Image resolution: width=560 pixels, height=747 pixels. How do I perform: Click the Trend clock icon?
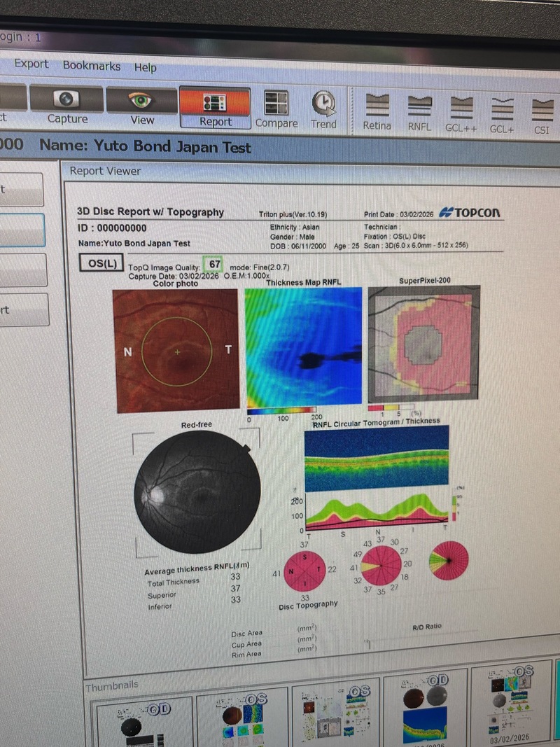tap(323, 104)
